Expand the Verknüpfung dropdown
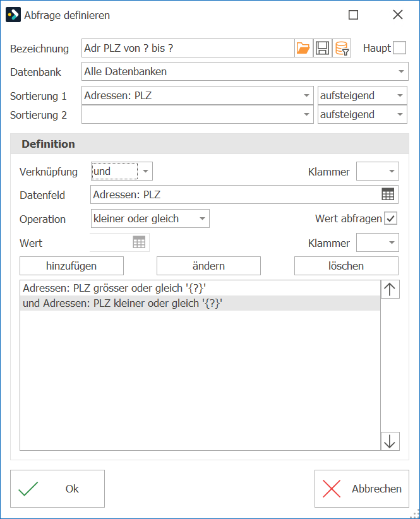The image size is (420, 519). [145, 171]
